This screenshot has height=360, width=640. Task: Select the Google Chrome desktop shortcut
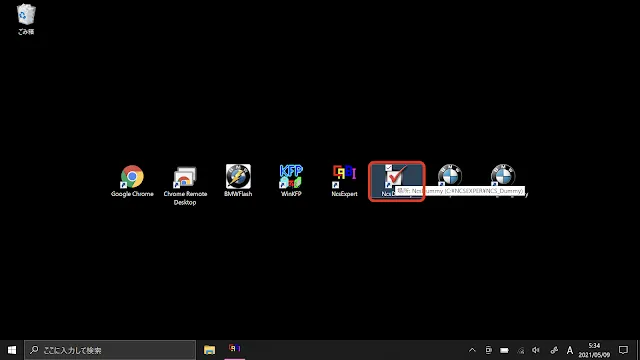pos(132,181)
